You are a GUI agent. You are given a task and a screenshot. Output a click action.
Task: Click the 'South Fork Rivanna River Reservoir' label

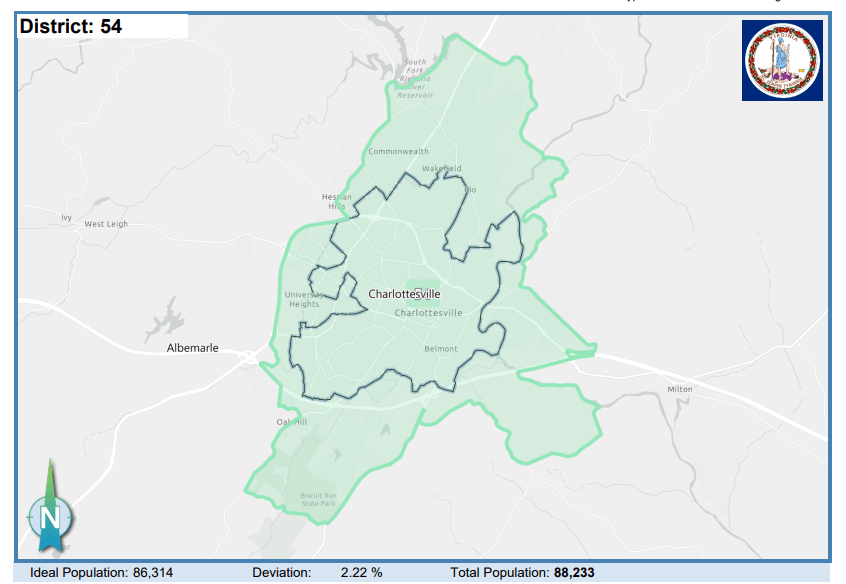pyautogui.click(x=415, y=79)
